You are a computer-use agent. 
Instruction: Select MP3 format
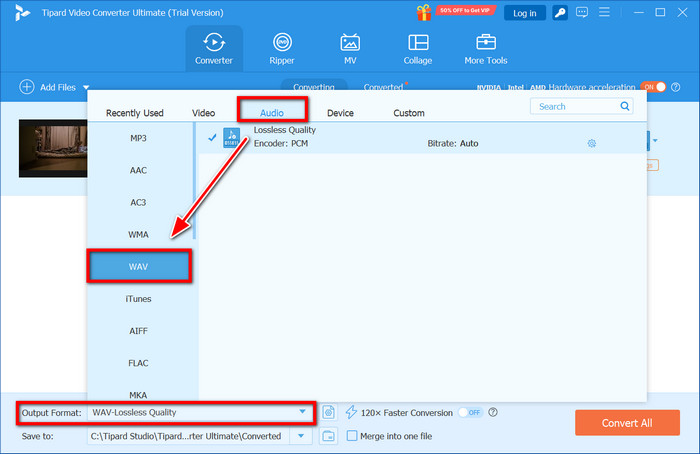tap(138, 138)
